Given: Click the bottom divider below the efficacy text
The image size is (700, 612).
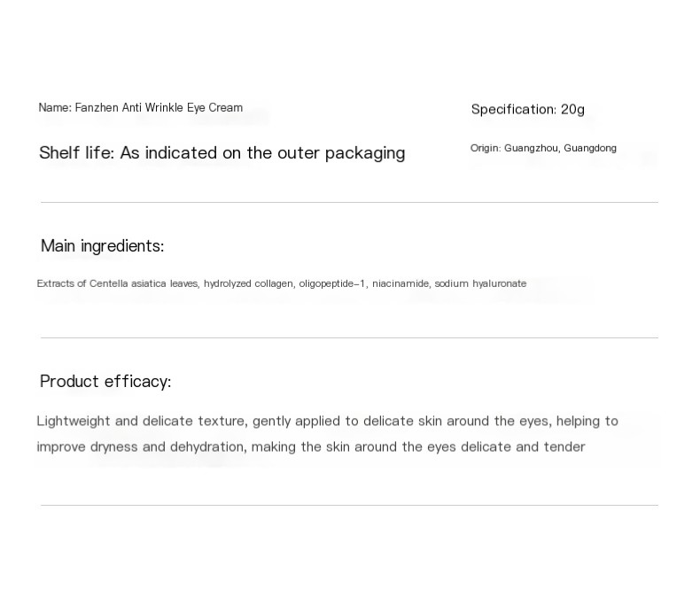Looking at the screenshot, I should pyautogui.click(x=349, y=506).
